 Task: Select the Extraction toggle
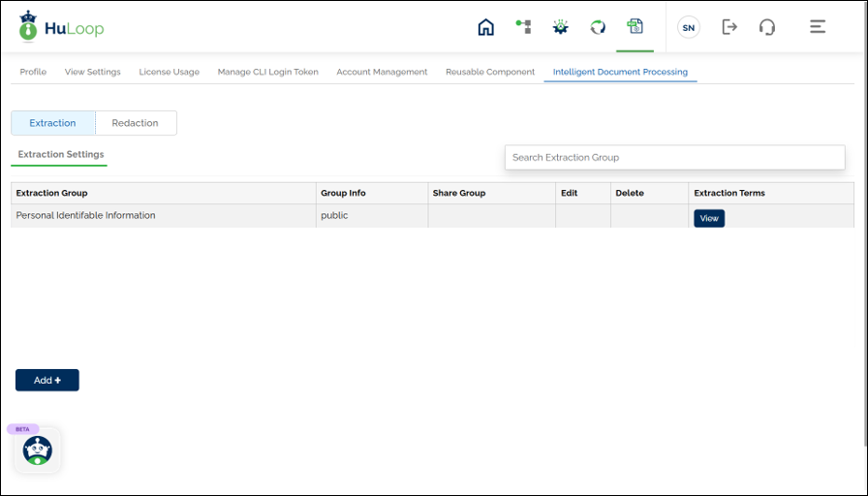click(53, 123)
